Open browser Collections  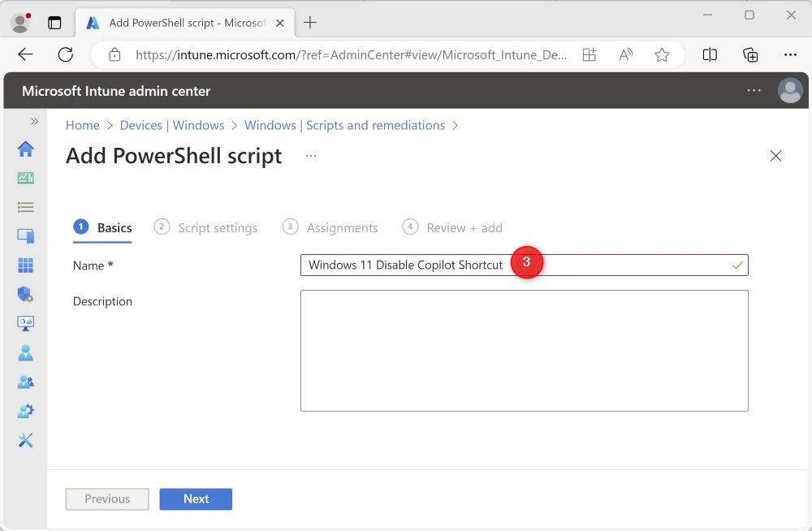[x=750, y=54]
